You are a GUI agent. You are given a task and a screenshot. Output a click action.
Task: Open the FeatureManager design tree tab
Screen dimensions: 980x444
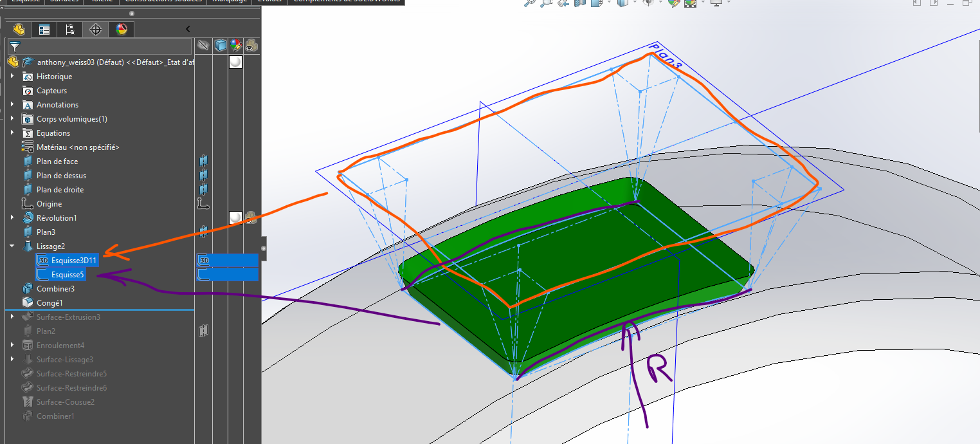point(19,30)
